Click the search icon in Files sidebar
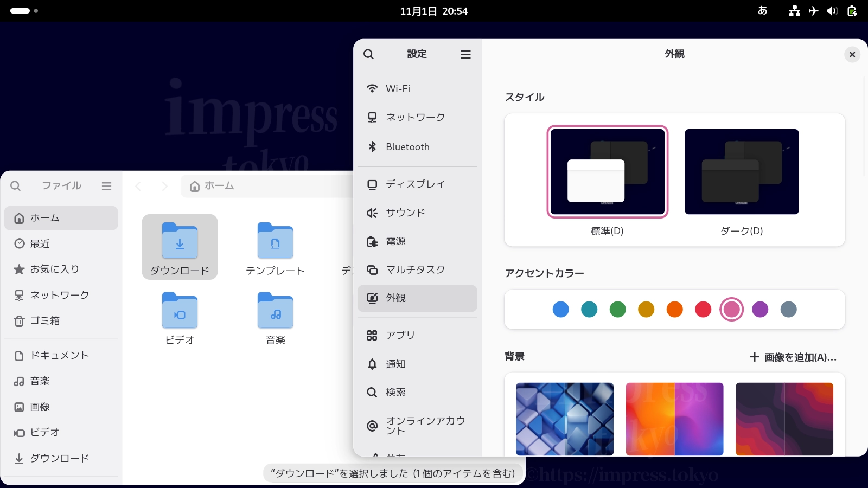 tap(16, 186)
